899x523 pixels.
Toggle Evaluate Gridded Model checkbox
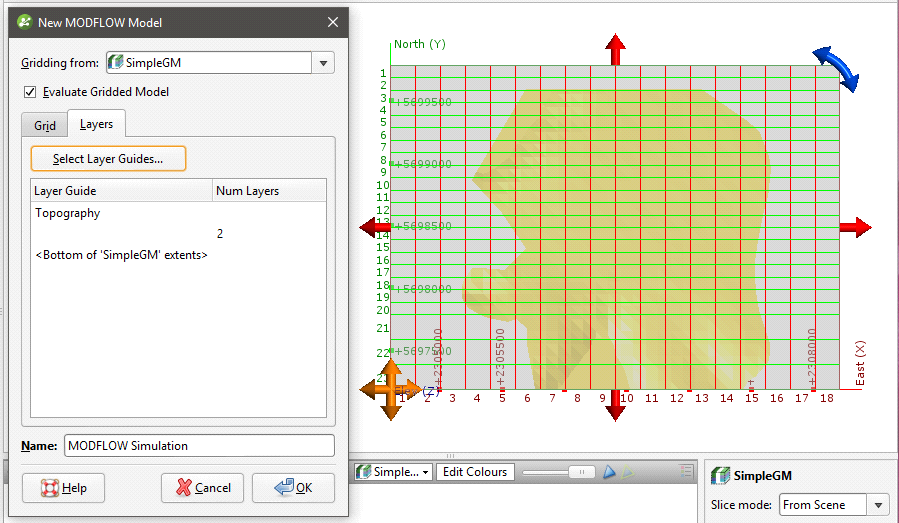click(x=30, y=92)
